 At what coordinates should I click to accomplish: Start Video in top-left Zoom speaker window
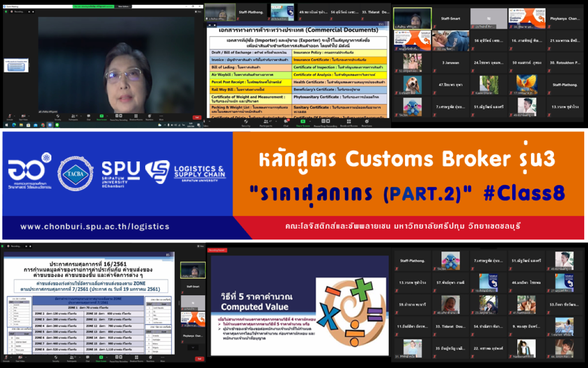tap(24, 116)
